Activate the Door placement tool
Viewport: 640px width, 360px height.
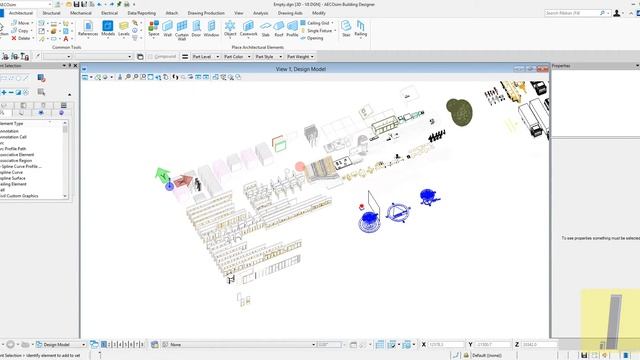tap(196, 29)
